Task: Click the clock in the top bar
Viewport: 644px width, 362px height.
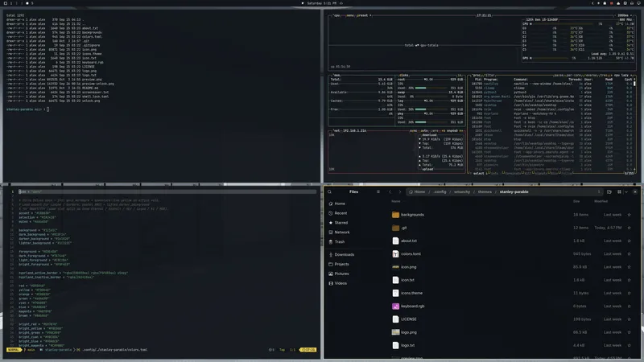Action: pyautogui.click(x=321, y=3)
